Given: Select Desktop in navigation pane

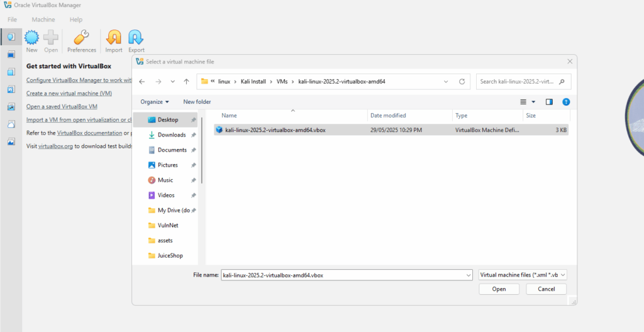Looking at the screenshot, I should [165, 119].
